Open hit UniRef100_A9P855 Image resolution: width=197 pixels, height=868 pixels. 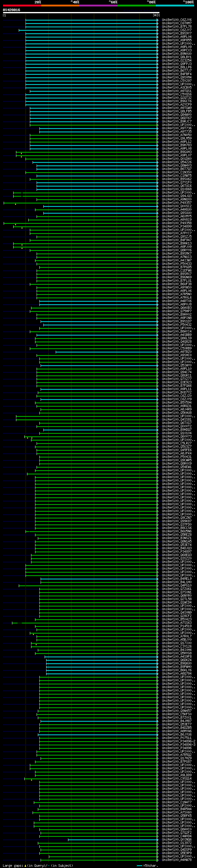pyautogui.click(x=176, y=40)
